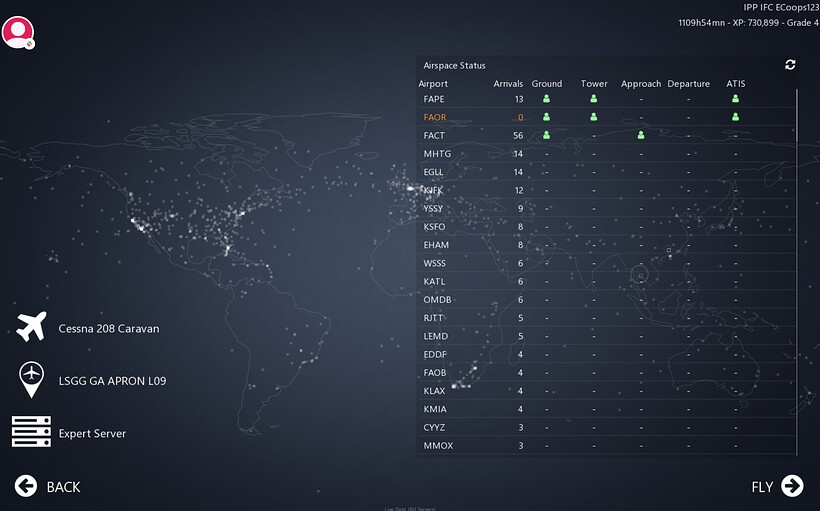This screenshot has height=511, width=820.
Task: Sort by Arrivals column header
Action: coord(508,84)
